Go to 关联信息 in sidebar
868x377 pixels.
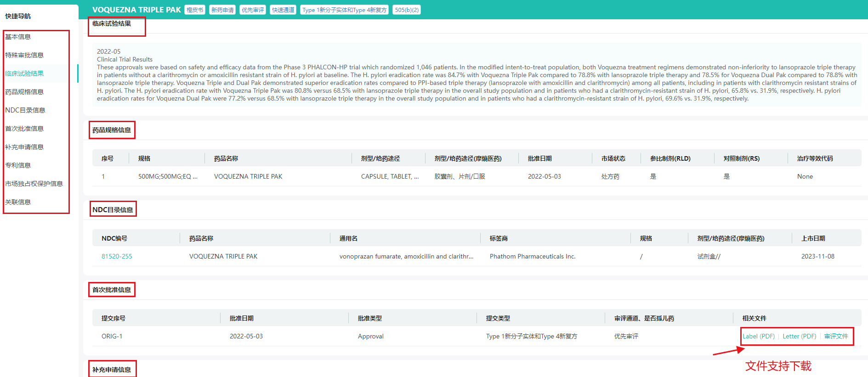click(x=18, y=202)
